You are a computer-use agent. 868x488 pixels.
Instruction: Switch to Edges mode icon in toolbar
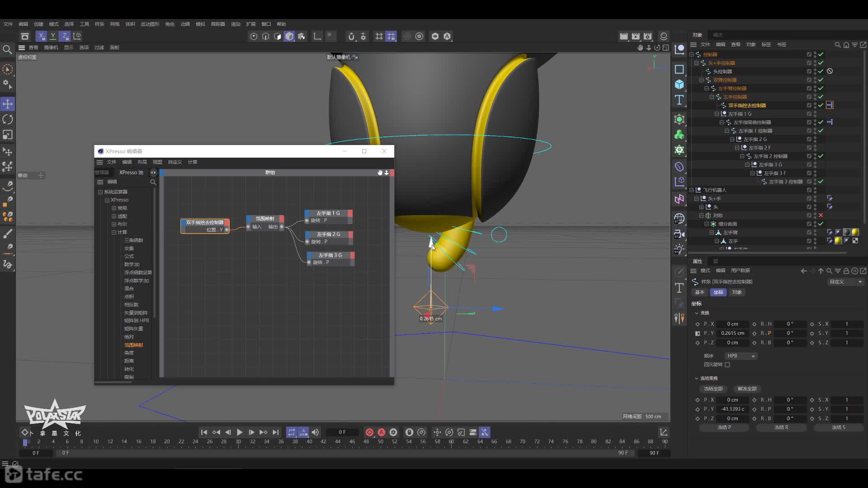(266, 37)
